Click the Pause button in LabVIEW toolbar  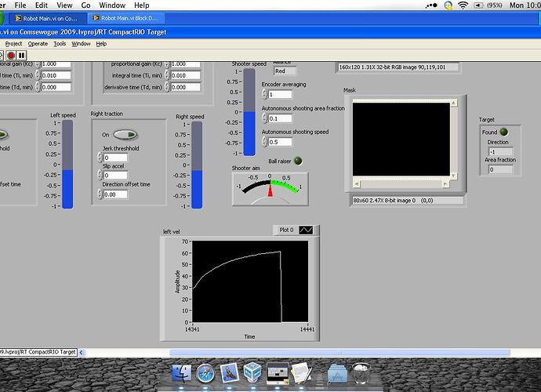pos(21,55)
